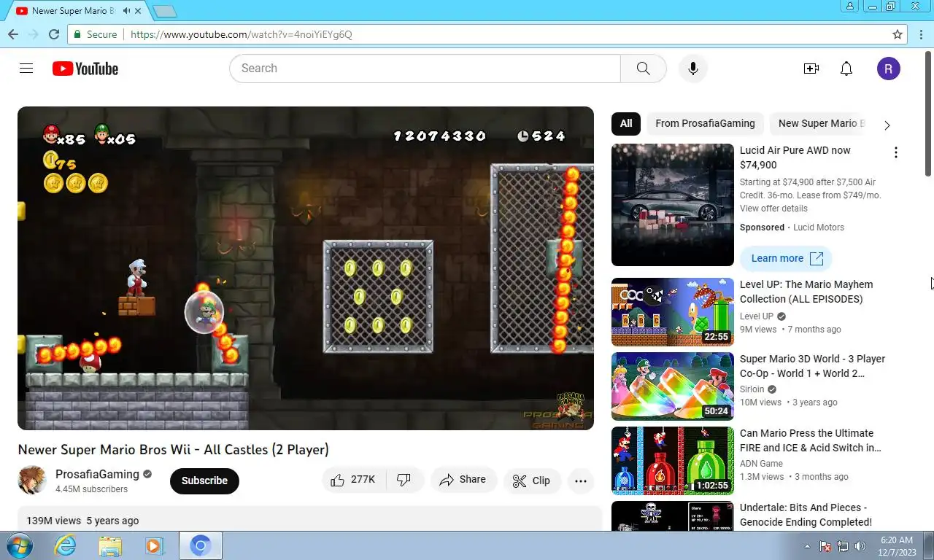The width and height of the screenshot is (934, 560).
Task: Click the Lucid Air Pure AWD ad title
Action: (795, 157)
